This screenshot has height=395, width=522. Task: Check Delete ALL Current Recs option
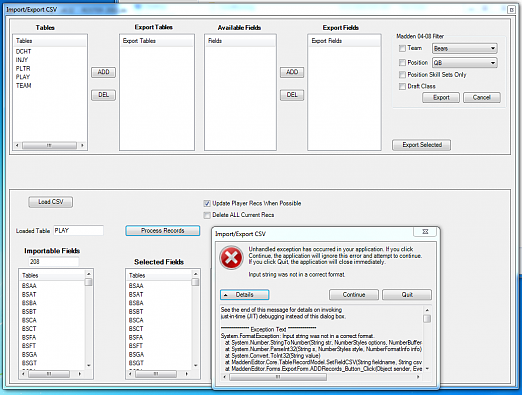click(x=207, y=215)
